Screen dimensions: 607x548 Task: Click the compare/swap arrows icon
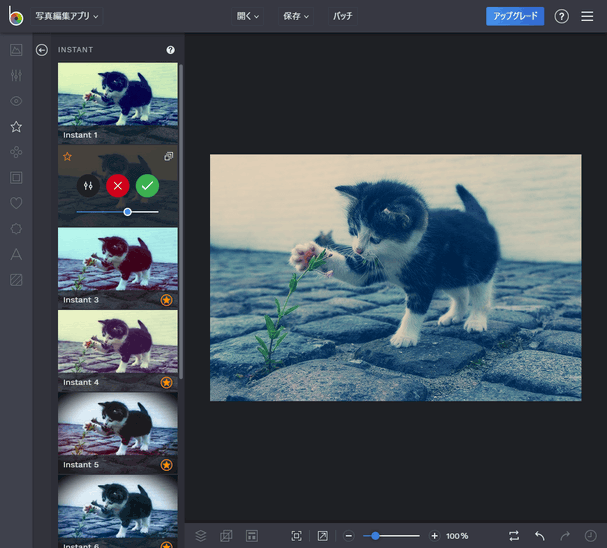514,536
